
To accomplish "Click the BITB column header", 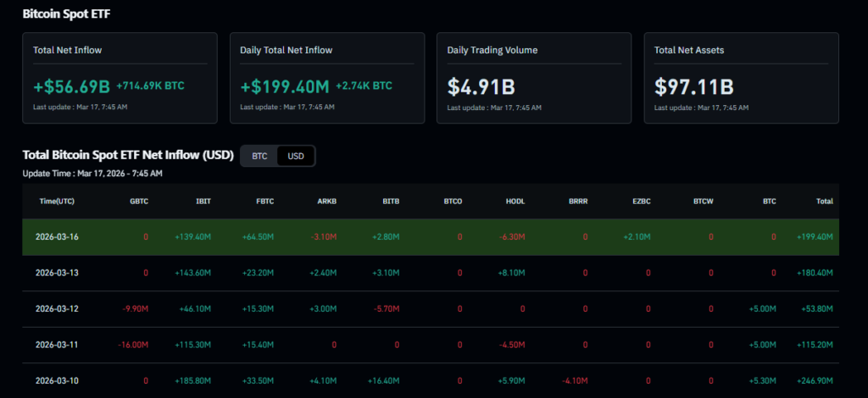I will click(x=390, y=202).
